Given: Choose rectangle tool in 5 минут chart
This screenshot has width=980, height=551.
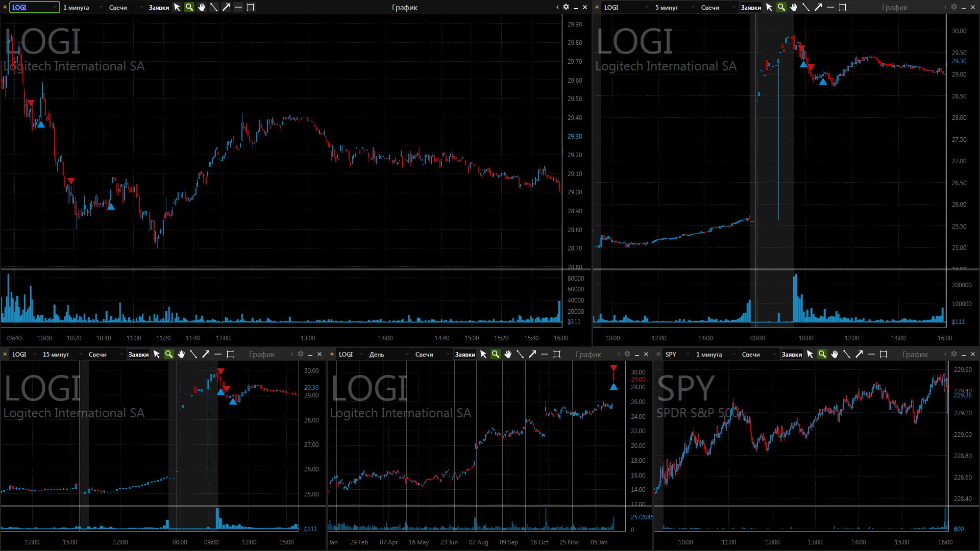Looking at the screenshot, I should (x=843, y=7).
